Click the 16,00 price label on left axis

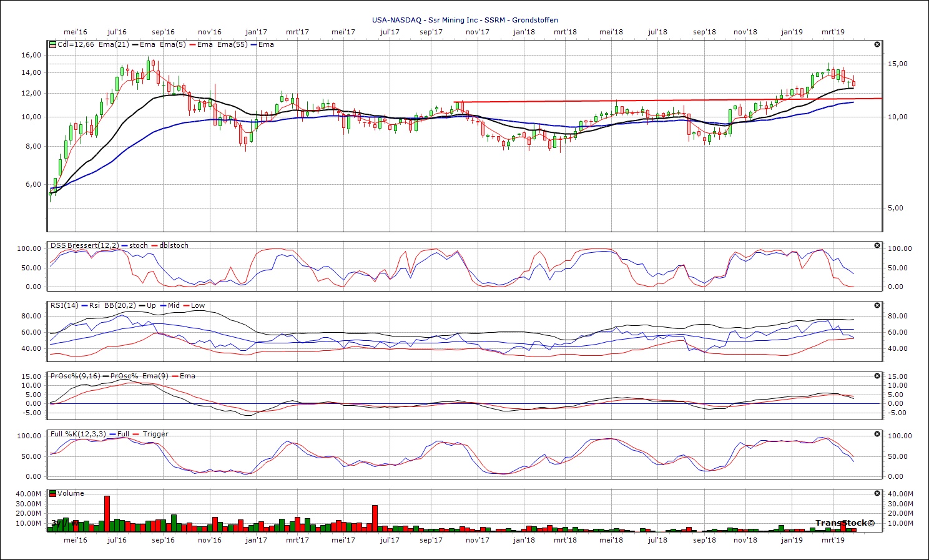point(31,55)
